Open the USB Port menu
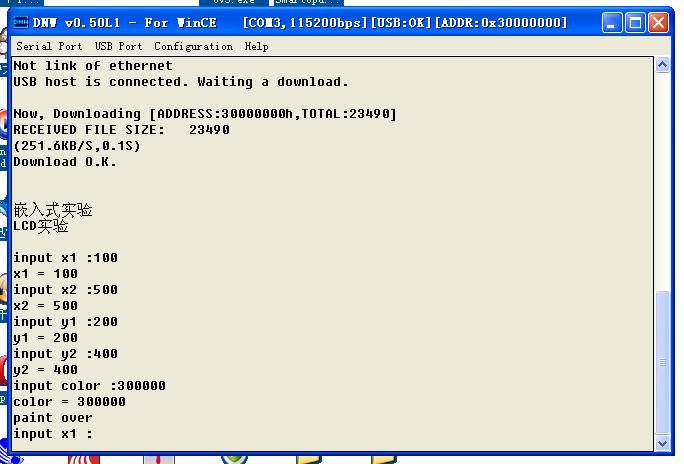 point(119,46)
